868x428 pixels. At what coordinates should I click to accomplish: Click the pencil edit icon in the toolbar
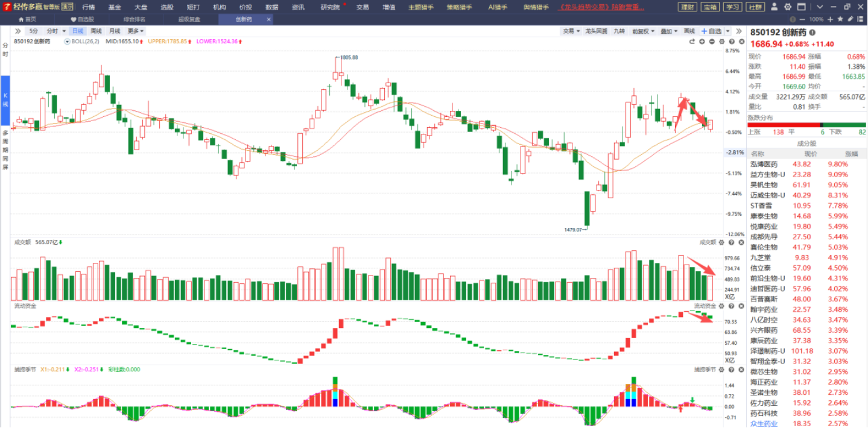coord(851,19)
